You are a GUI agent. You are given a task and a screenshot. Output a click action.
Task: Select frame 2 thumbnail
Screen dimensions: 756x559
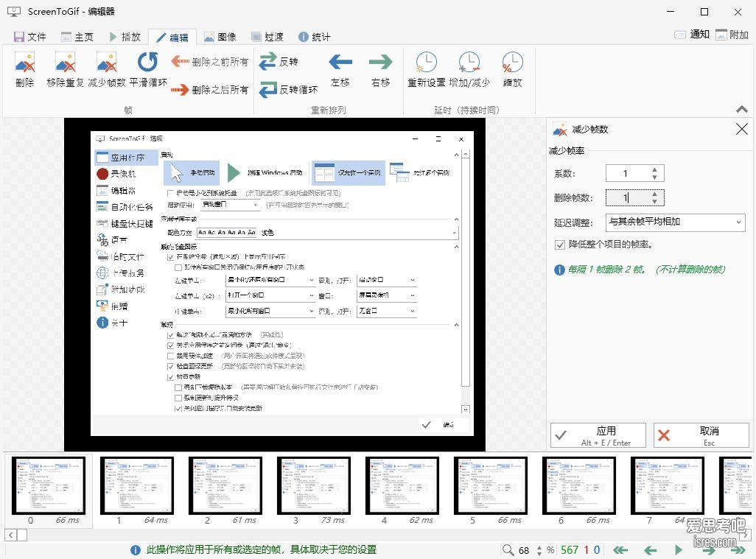click(225, 486)
